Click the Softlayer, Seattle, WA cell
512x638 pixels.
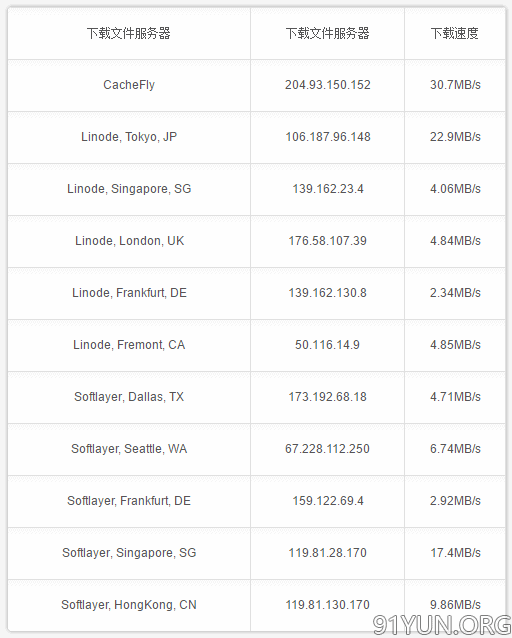[129, 449]
